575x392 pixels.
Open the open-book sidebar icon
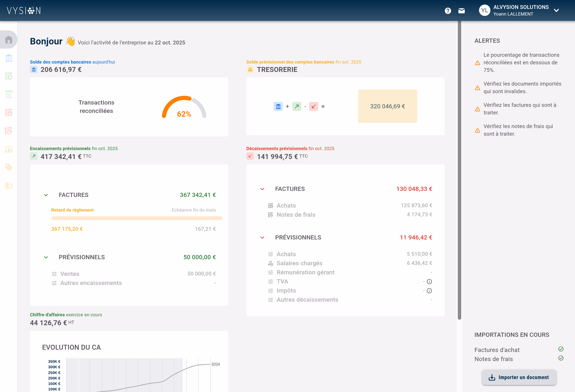[9, 185]
